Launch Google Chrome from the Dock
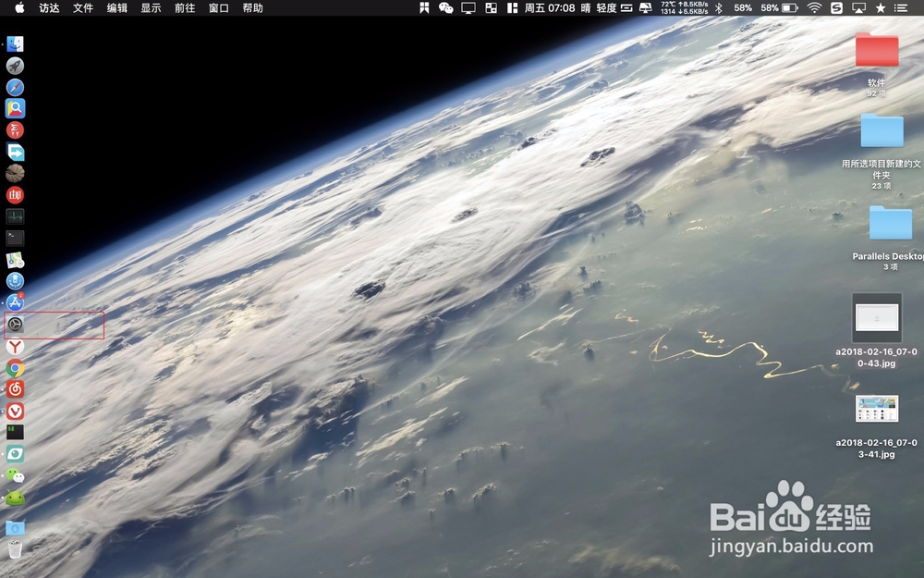Screen dimensions: 924x578 15,368
